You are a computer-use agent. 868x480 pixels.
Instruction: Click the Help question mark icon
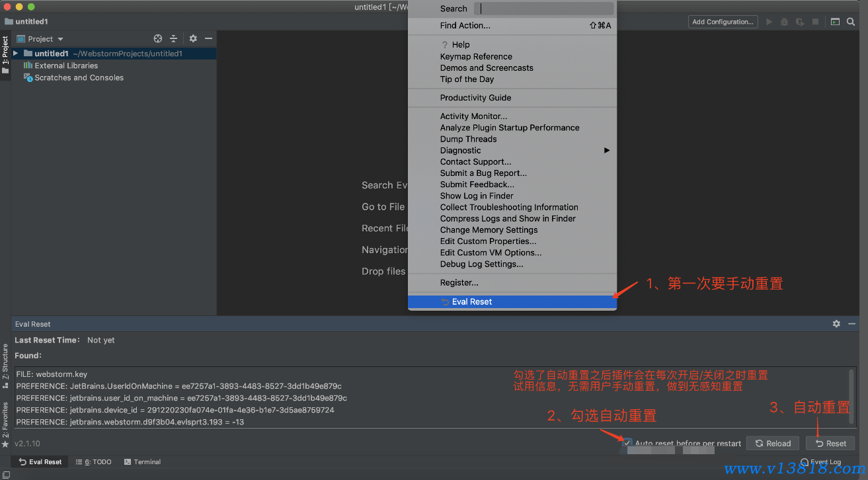445,45
